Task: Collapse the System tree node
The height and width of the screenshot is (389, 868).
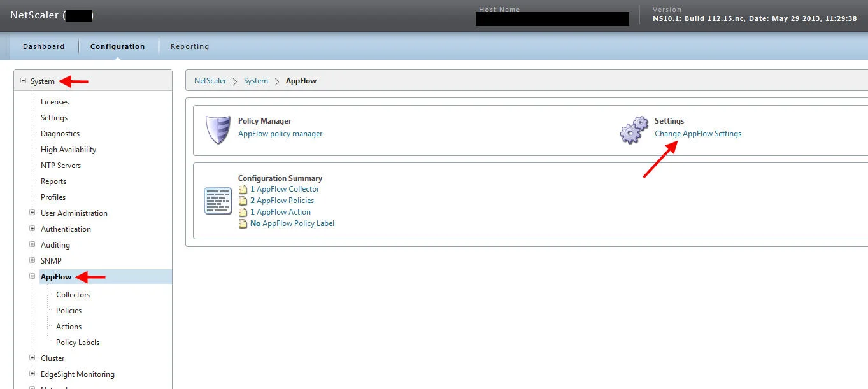Action: pyautogui.click(x=23, y=81)
